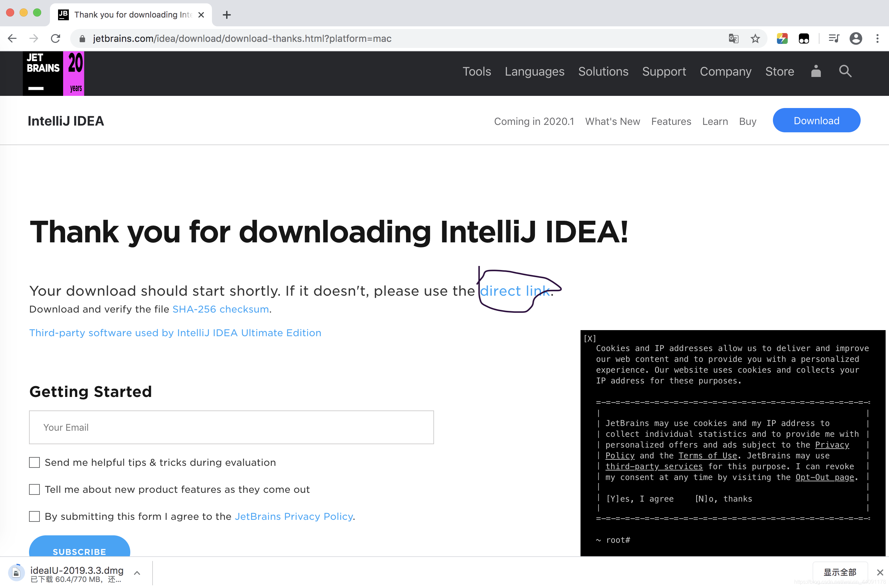Enable By submitting I agree to Privacy Policy checkbox
This screenshot has height=588, width=889.
coord(34,516)
